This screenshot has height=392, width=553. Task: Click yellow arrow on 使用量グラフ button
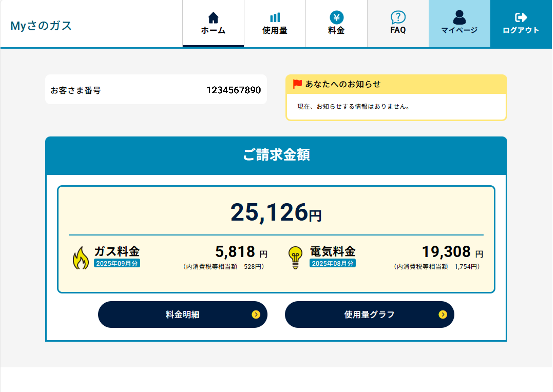[x=443, y=315]
